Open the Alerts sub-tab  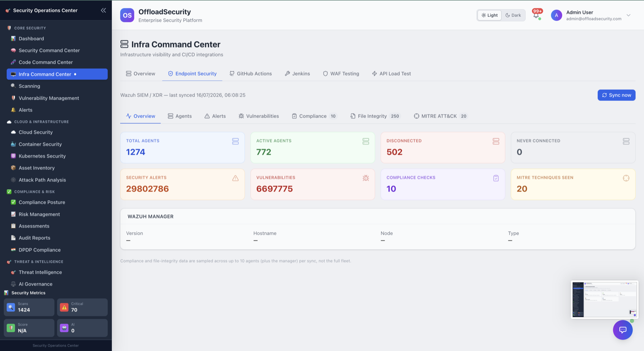click(215, 116)
